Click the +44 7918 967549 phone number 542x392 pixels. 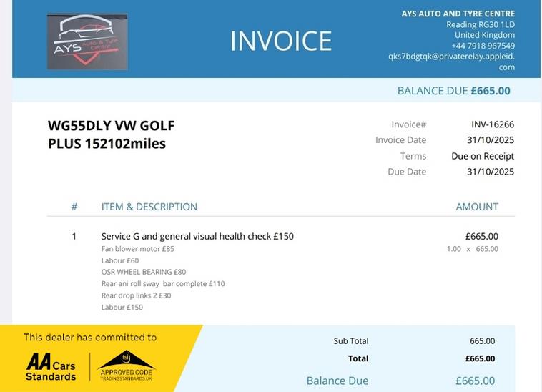pos(483,46)
